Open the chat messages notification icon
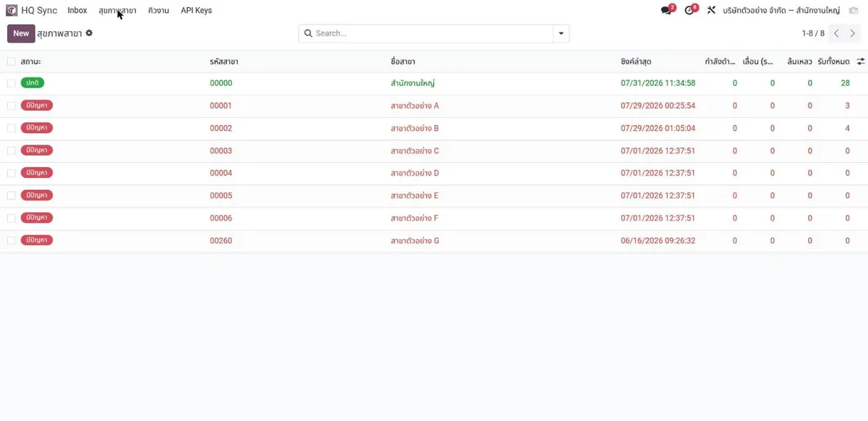The height and width of the screenshot is (421, 868). pos(666,10)
